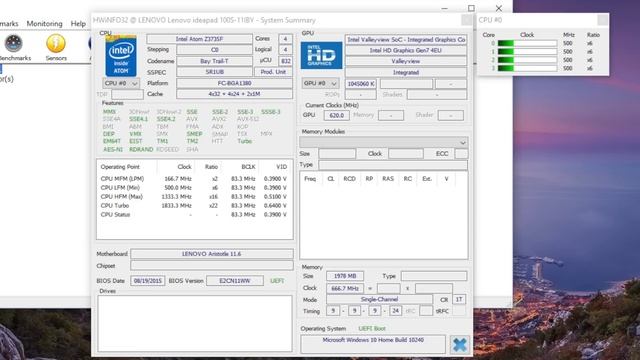This screenshot has width=640, height=360.
Task: Click the empty Drives list box
Action: click(x=195, y=323)
